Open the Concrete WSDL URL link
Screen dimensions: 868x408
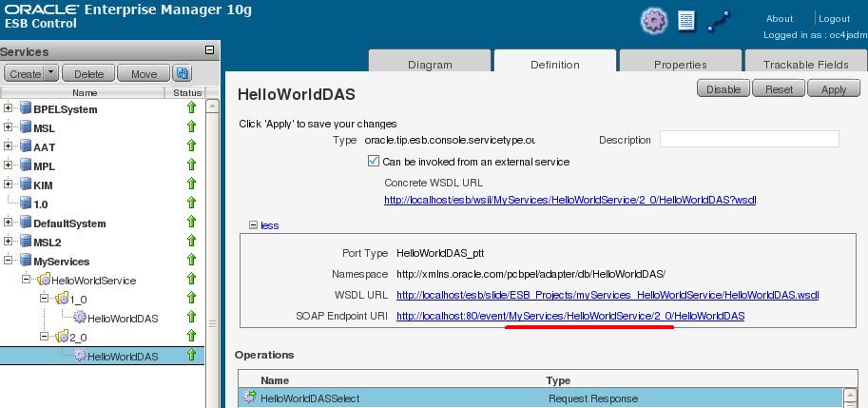570,200
